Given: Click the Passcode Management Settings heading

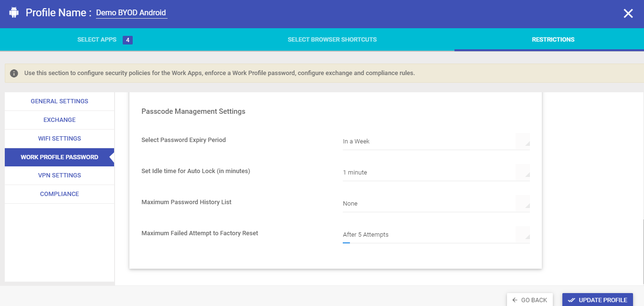Looking at the screenshot, I should 193,111.
